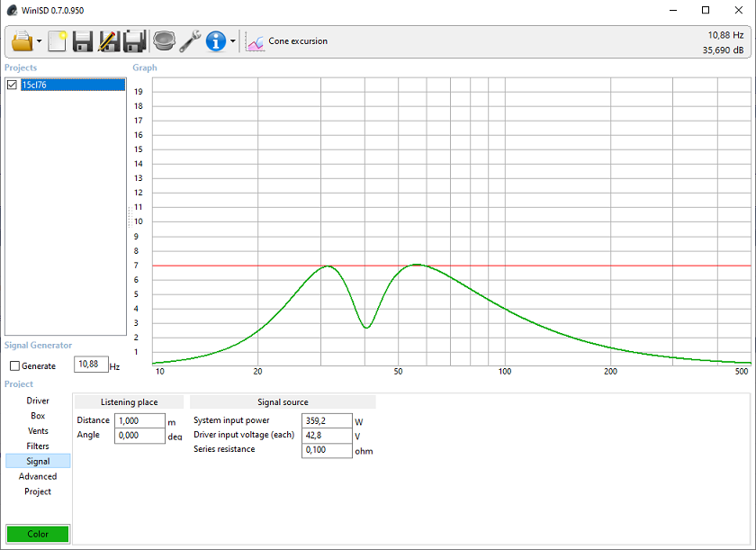756x550 pixels.
Task: Select the Signal tab
Action: tap(38, 461)
